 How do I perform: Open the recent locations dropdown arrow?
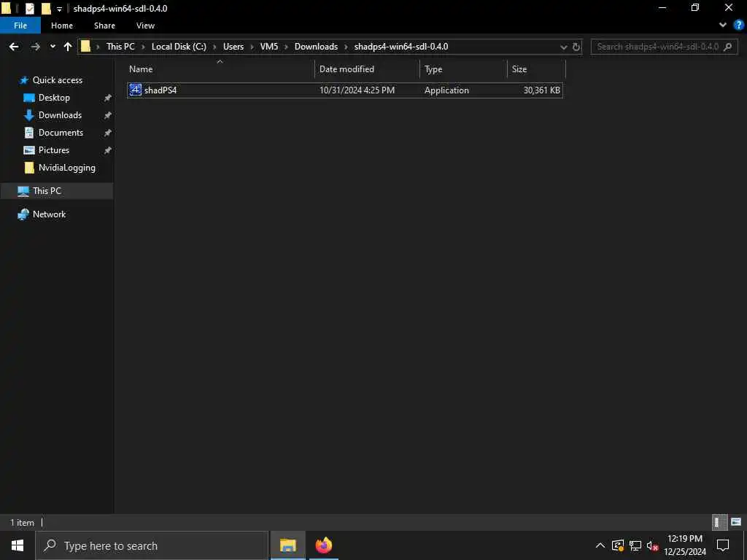[x=53, y=47]
